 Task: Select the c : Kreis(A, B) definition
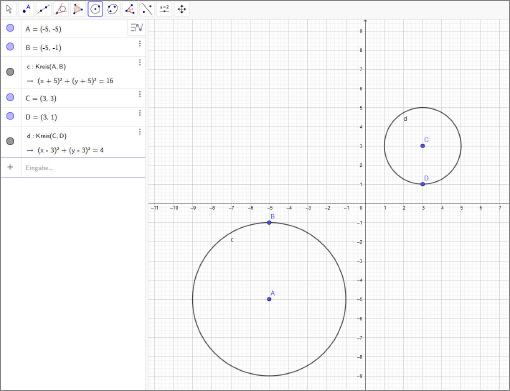pyautogui.click(x=46, y=67)
